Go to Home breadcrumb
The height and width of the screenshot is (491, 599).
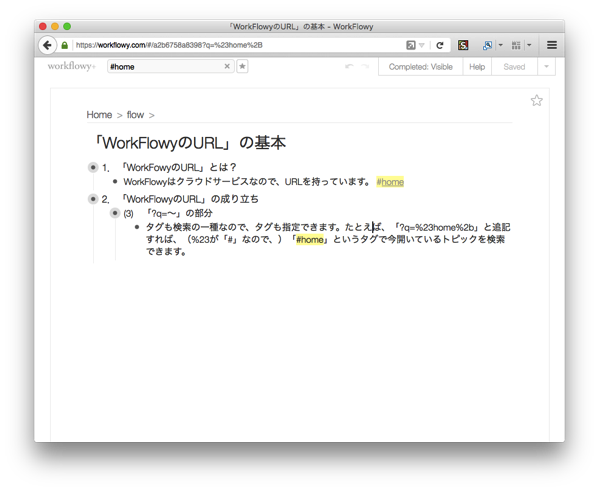99,115
